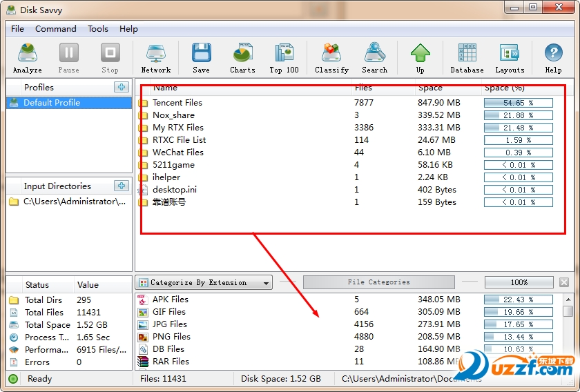Click the Classify toolbar icon
The image size is (580, 392).
click(331, 58)
